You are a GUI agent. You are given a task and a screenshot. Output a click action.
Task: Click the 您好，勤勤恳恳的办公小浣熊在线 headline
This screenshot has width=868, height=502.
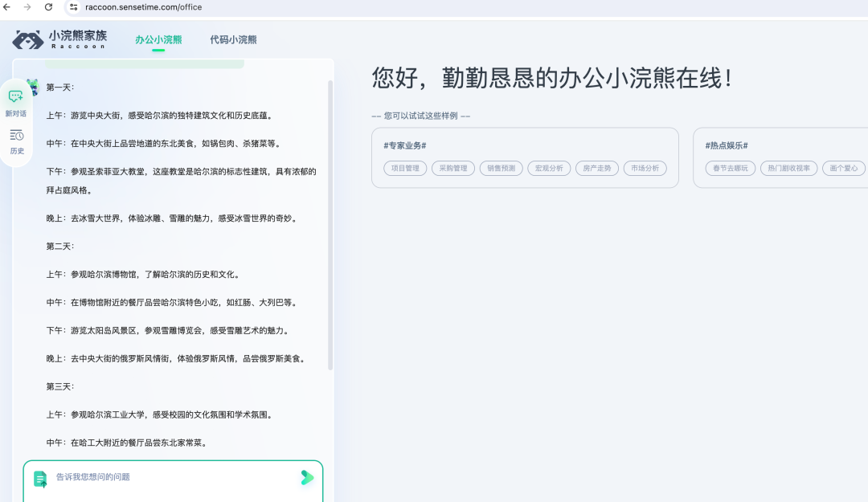coord(552,78)
